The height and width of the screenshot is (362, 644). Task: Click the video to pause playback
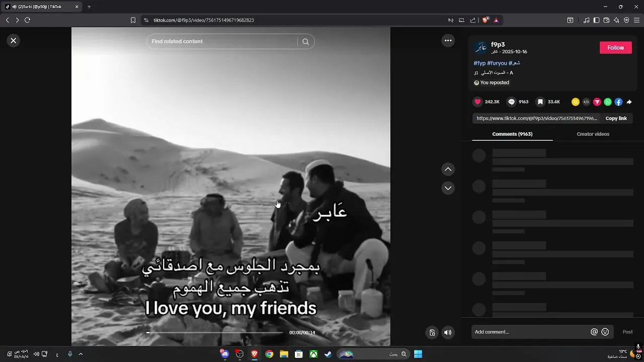pos(230,186)
